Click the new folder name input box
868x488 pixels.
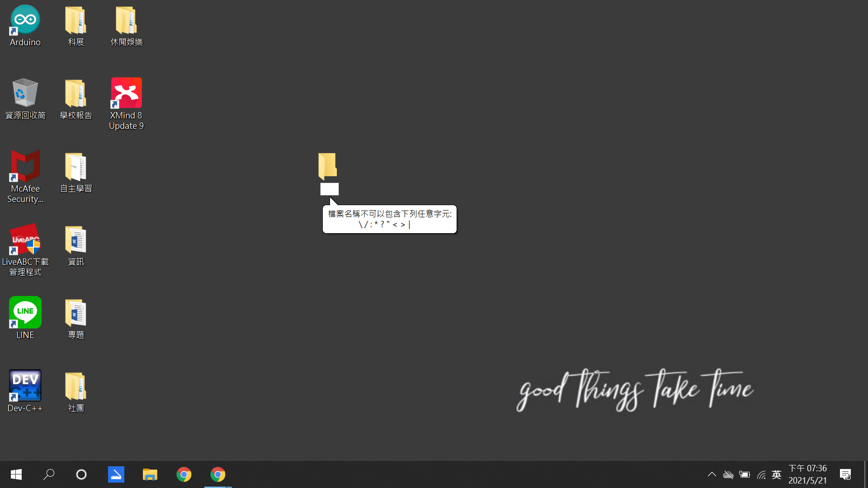coord(329,189)
